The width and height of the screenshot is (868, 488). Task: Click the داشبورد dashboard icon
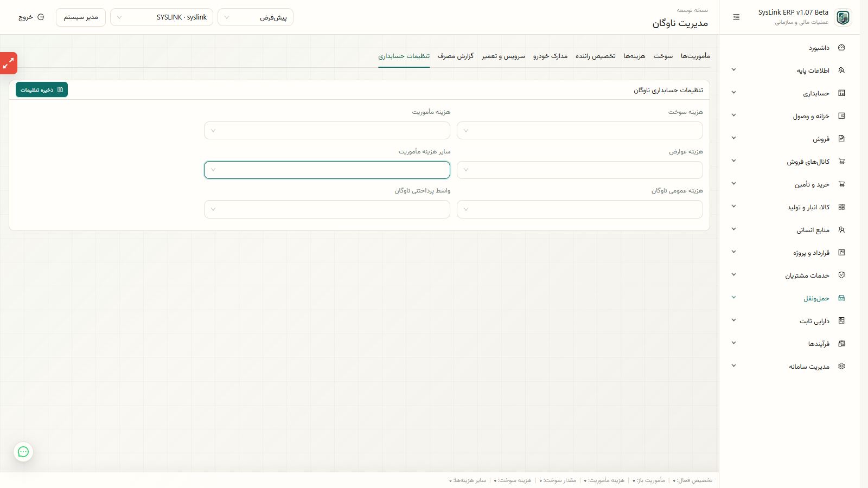[x=841, y=48]
